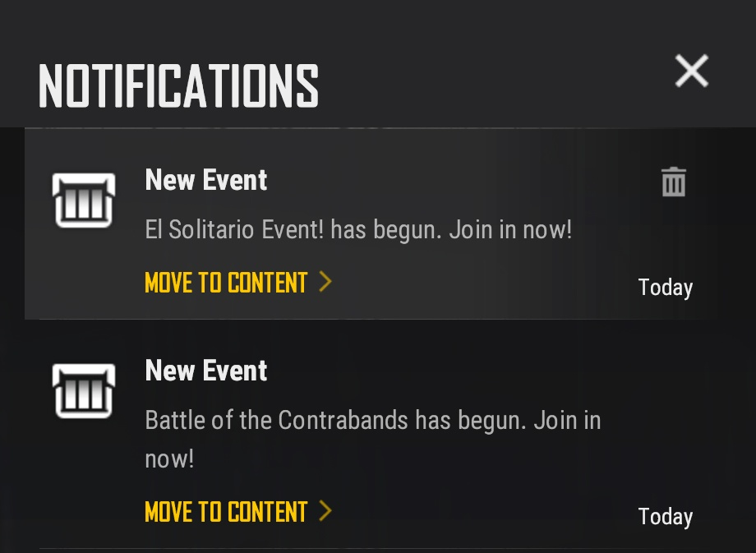Click the lone "now!" on the Contrabands second line
Screen dimensions: 756x553
(x=169, y=459)
